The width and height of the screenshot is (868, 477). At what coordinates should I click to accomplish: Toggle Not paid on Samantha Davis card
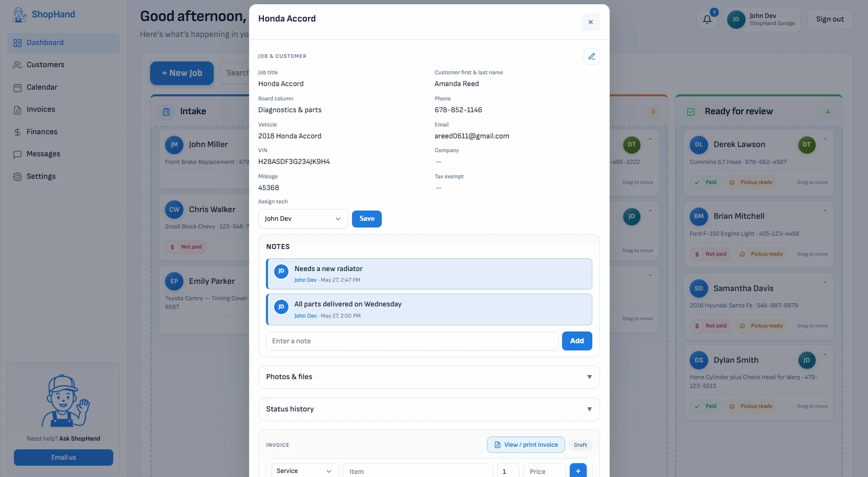tap(711, 326)
